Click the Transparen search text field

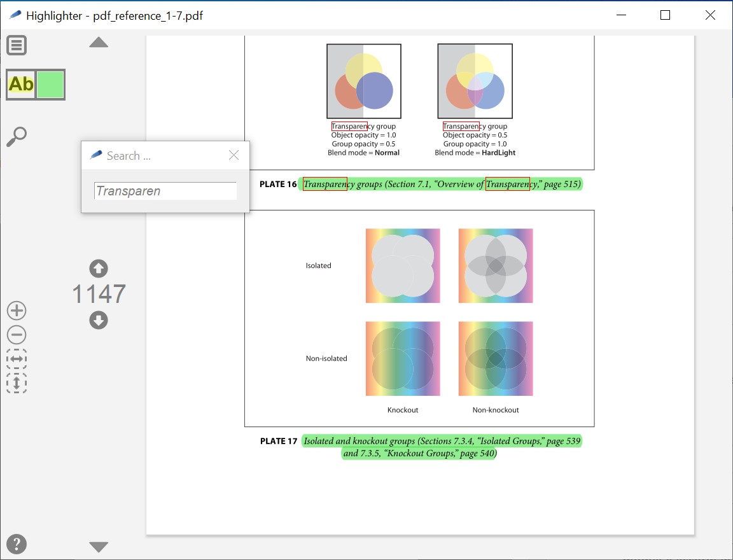165,191
